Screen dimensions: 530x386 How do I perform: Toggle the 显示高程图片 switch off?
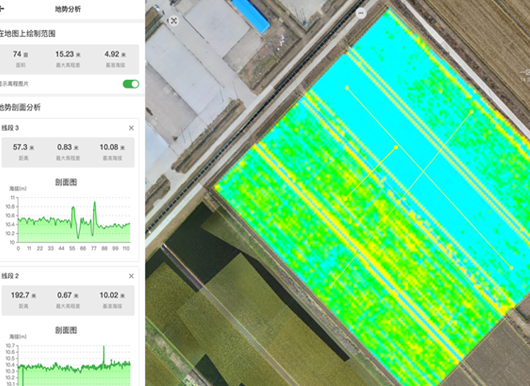coord(131,84)
